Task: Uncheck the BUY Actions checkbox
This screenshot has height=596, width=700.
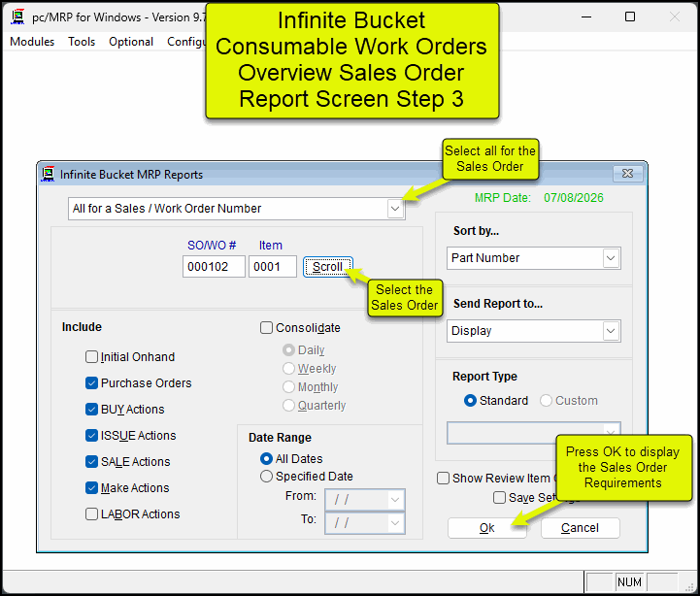Action: tap(91, 409)
